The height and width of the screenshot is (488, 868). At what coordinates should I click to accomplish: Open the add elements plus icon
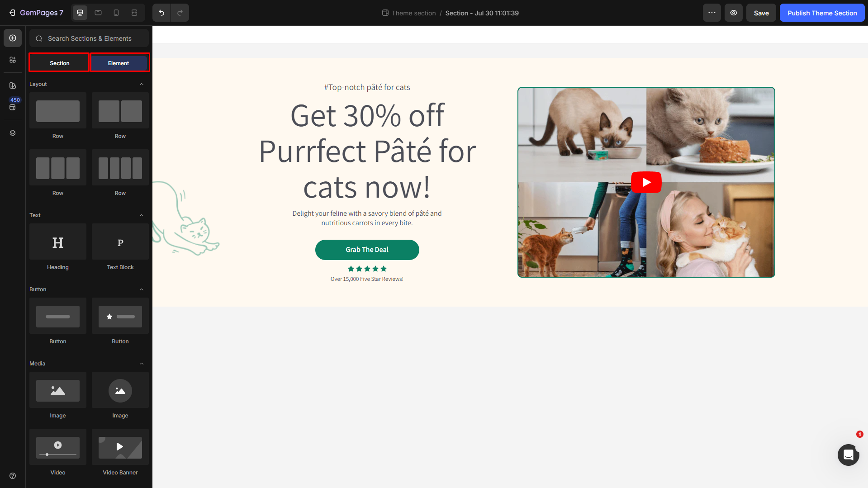click(13, 38)
